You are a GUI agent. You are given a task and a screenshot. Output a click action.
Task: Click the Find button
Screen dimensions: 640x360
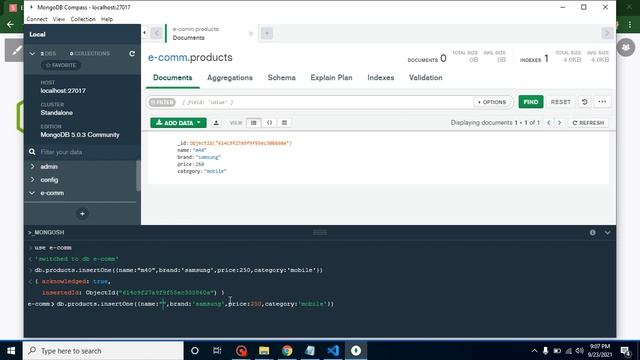[531, 102]
